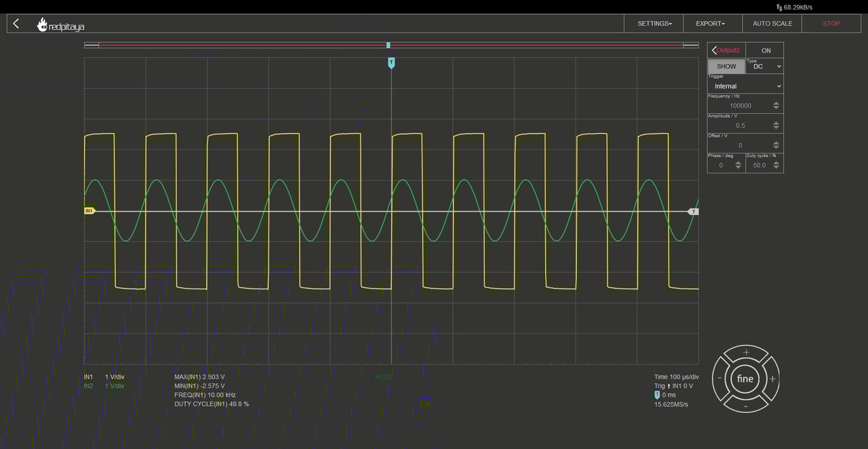Open the SETTINGS menu
This screenshot has height=449, width=868.
coord(654,23)
